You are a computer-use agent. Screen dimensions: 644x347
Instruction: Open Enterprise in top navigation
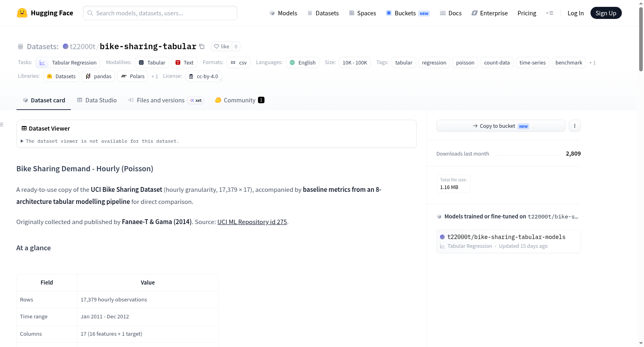489,13
